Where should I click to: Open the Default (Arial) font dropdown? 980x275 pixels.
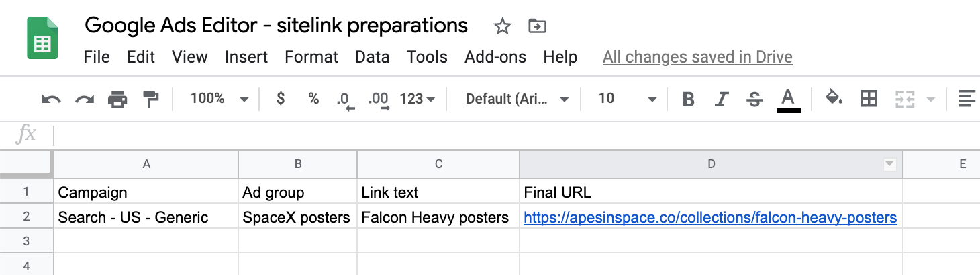[518, 99]
